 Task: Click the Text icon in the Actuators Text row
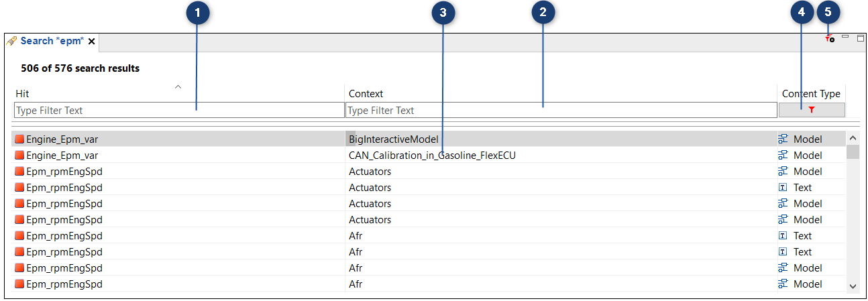click(x=783, y=188)
